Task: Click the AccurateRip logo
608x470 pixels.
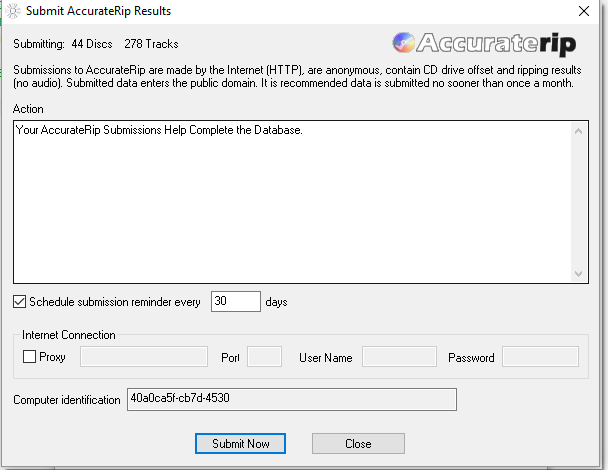Action: tap(486, 43)
